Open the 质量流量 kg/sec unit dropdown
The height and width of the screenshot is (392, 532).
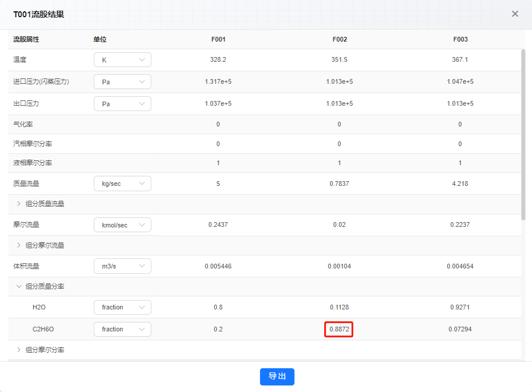pos(122,184)
